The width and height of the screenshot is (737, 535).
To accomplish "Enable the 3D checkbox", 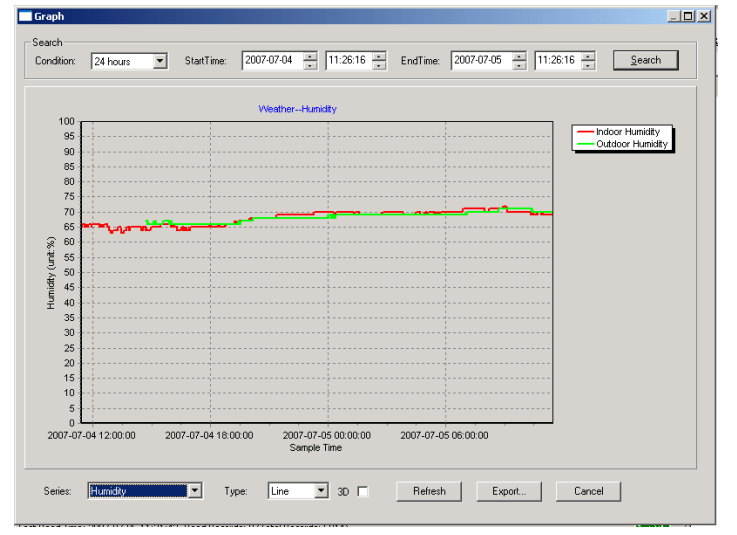I will (x=363, y=491).
